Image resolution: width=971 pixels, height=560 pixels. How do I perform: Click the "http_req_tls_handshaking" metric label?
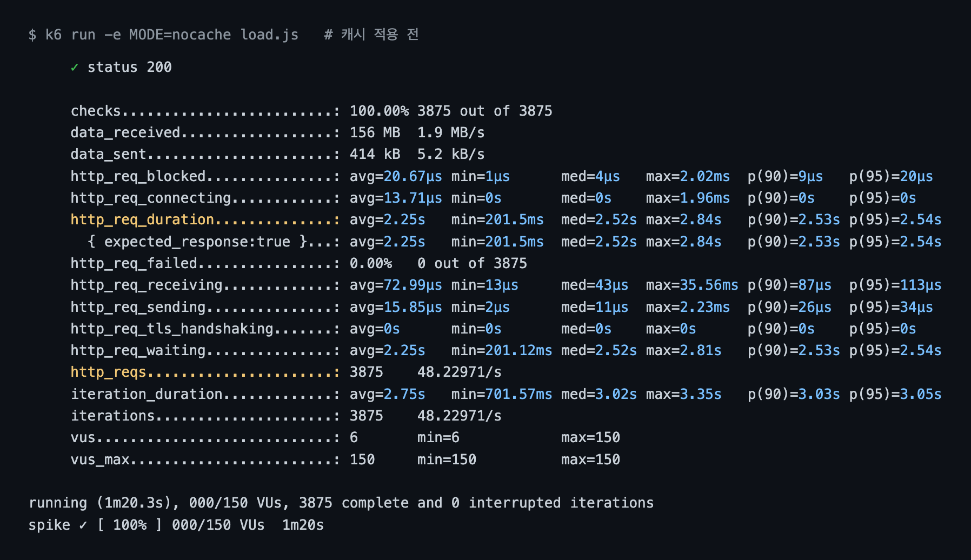pos(172,329)
